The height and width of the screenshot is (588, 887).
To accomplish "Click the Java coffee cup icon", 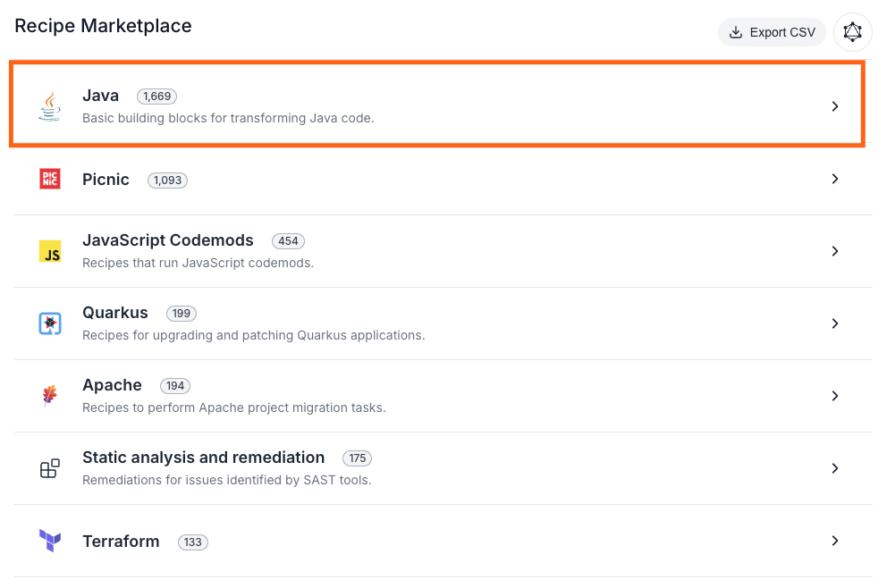I will coord(50,106).
